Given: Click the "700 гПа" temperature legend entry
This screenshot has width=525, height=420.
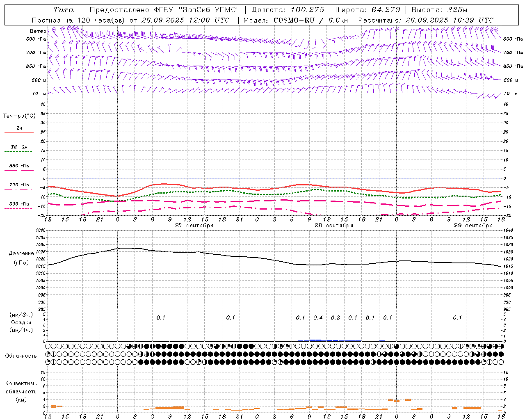Looking at the screenshot, I should 19,185.
